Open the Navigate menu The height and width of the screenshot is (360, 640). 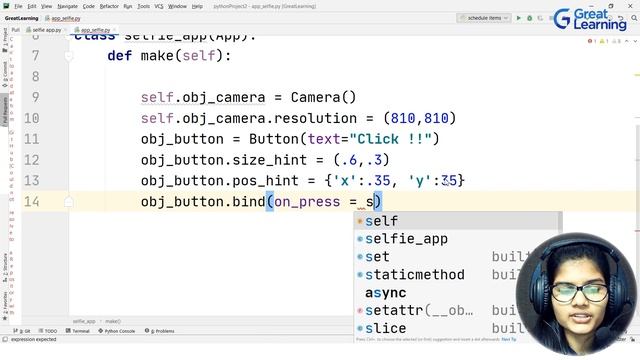[x=67, y=6]
